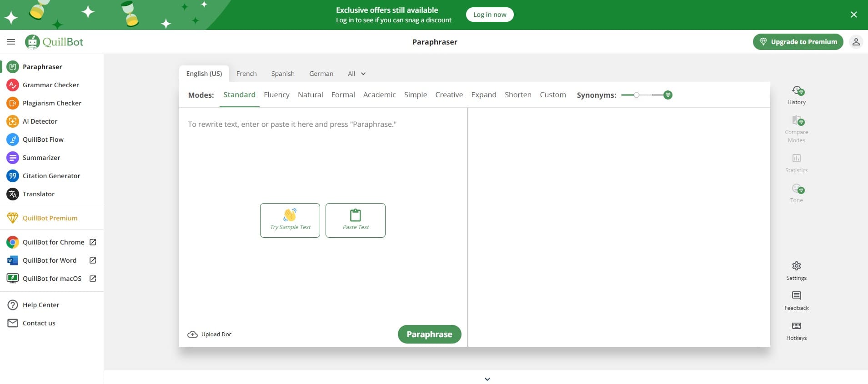Open Summarizer from sidebar

[52, 158]
